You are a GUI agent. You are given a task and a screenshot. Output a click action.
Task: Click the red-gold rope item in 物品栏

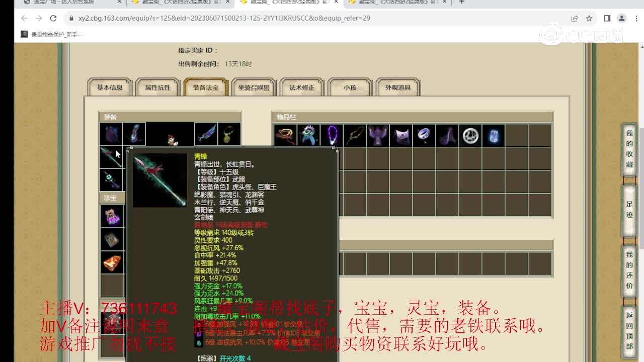tap(285, 135)
